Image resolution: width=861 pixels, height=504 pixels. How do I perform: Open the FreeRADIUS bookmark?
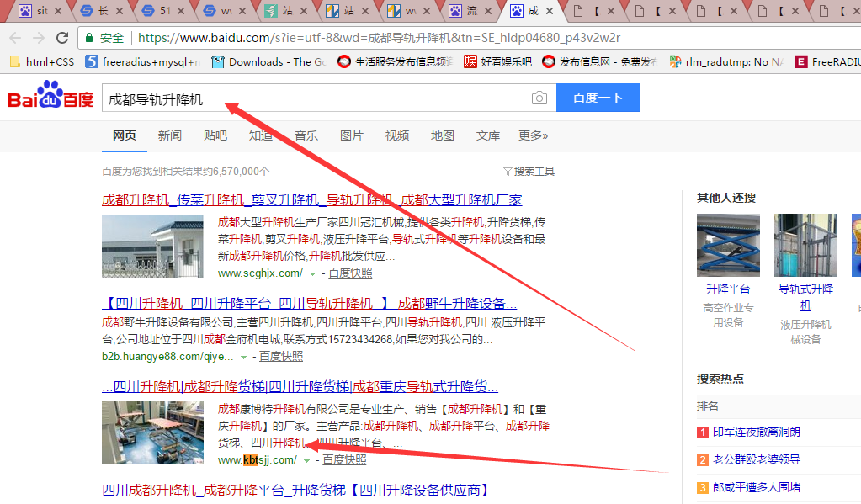pyautogui.click(x=828, y=62)
